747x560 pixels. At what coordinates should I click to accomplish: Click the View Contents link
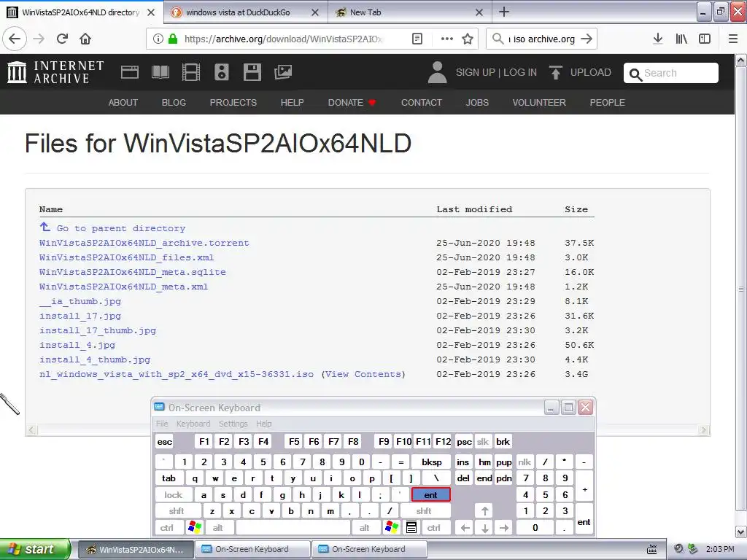[x=363, y=374]
